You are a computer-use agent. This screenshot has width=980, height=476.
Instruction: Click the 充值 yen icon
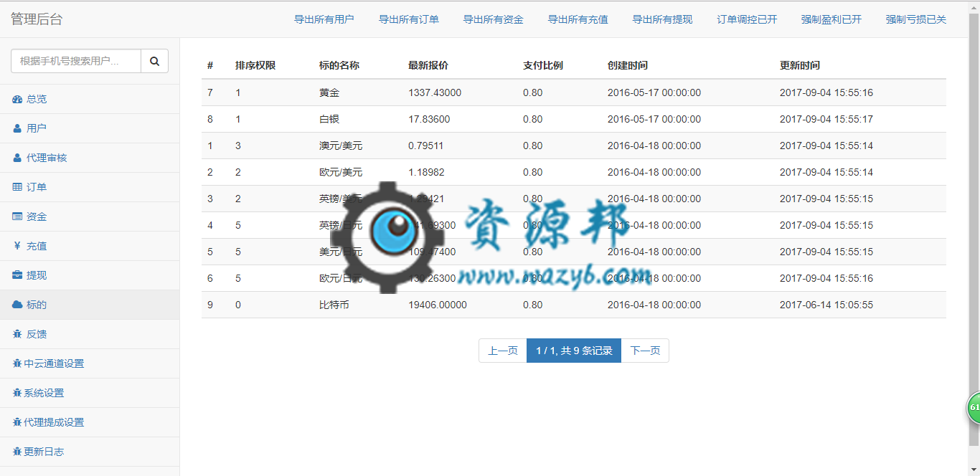pos(17,246)
